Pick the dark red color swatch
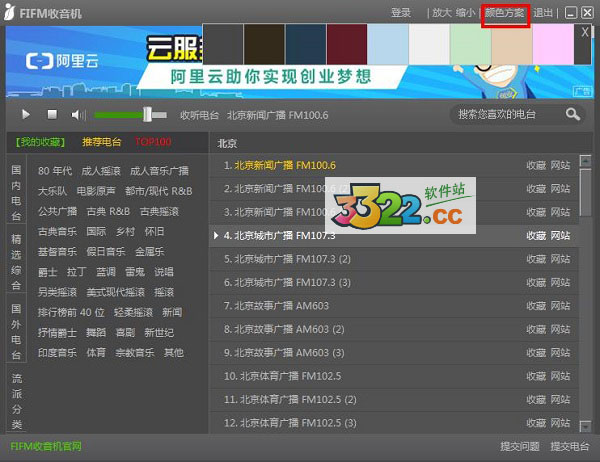 346,47
